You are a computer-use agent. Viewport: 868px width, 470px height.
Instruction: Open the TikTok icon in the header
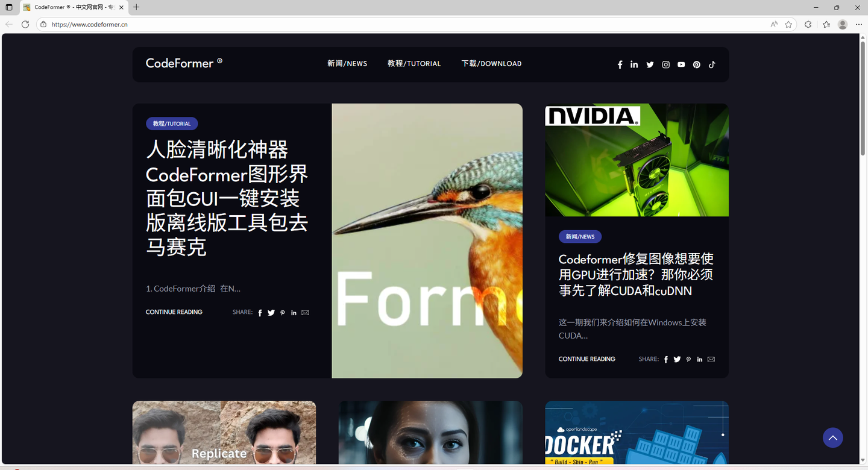coord(712,64)
